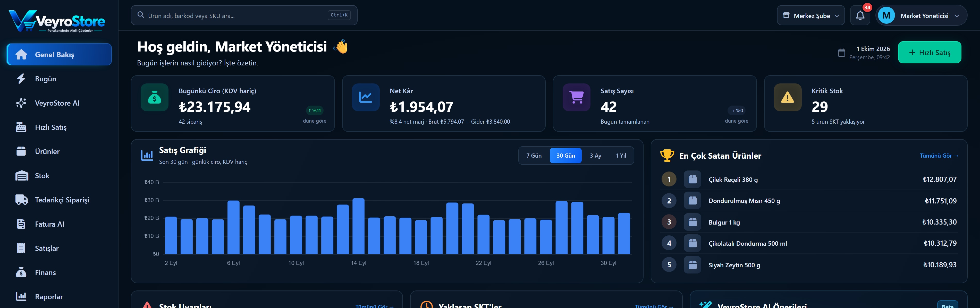Click the Stok warehouse icon

(22, 176)
